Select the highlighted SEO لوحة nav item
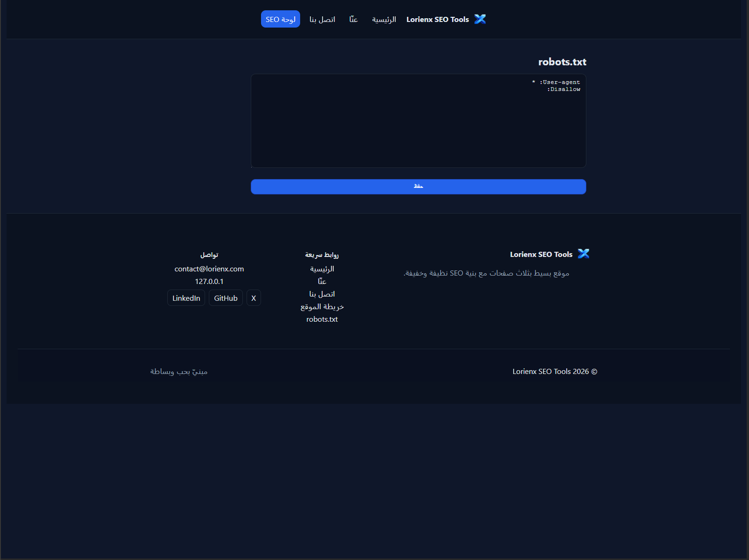 click(280, 19)
